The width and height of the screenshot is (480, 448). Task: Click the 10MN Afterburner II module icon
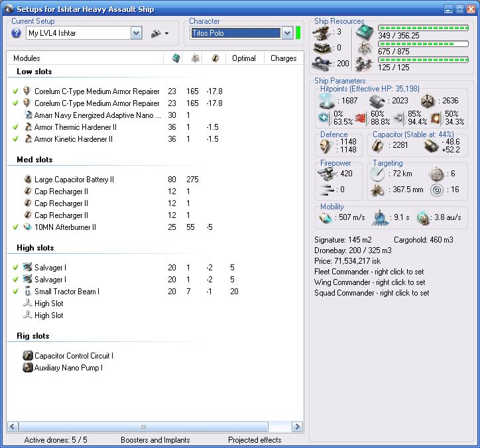28,227
